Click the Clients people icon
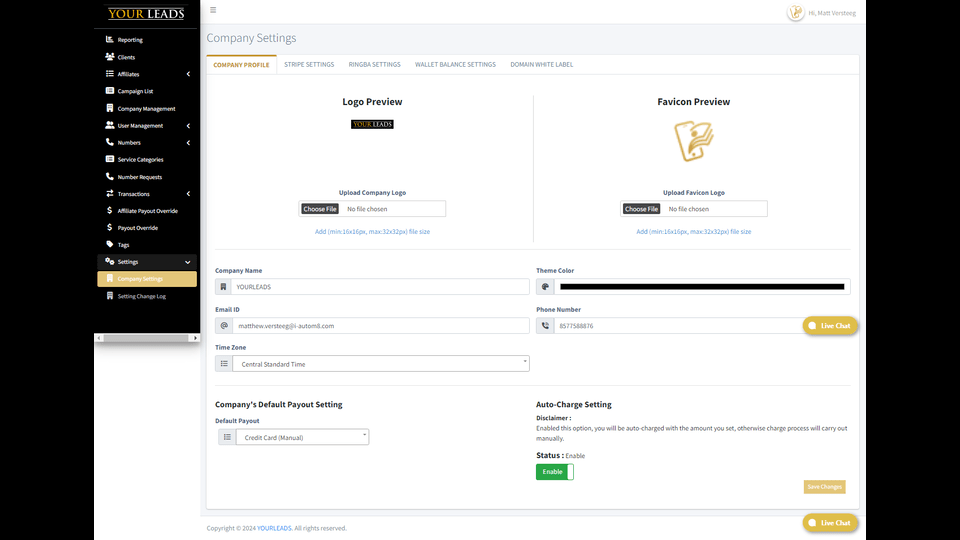The image size is (960, 540). tap(110, 56)
